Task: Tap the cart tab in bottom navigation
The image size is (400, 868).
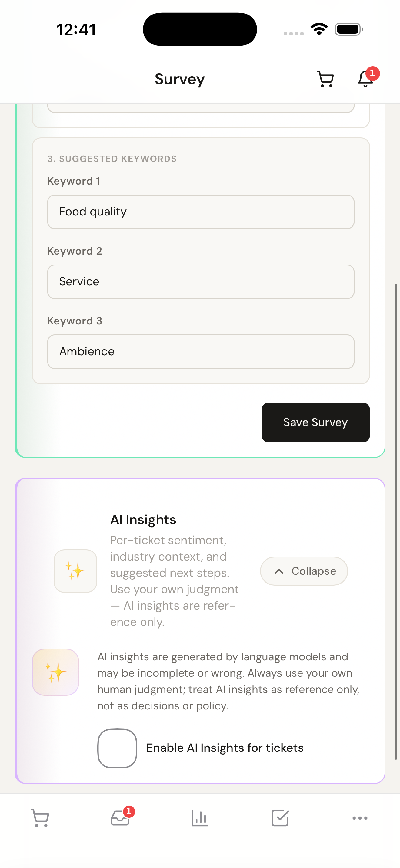Action: 40,818
